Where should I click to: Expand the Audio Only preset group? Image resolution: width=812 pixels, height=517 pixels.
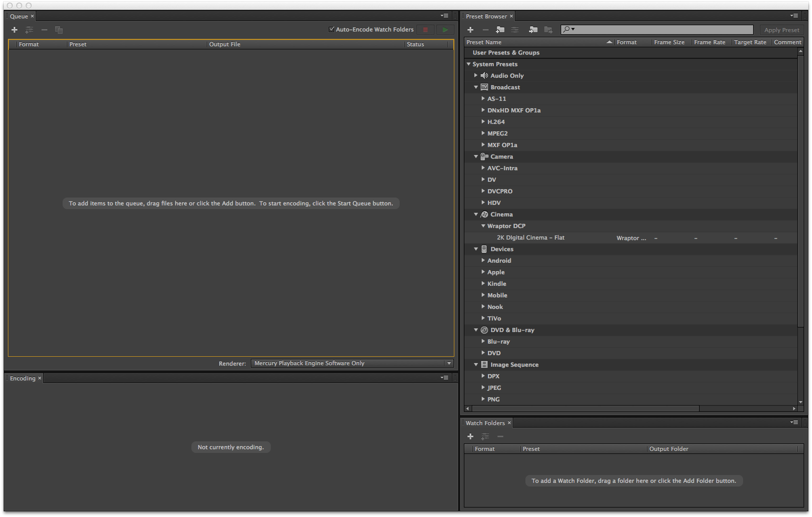click(x=476, y=76)
